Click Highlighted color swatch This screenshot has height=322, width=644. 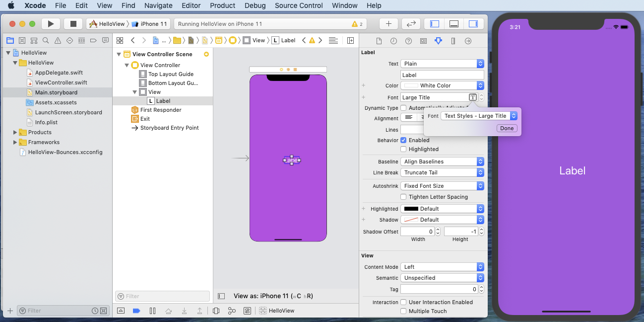(411, 209)
